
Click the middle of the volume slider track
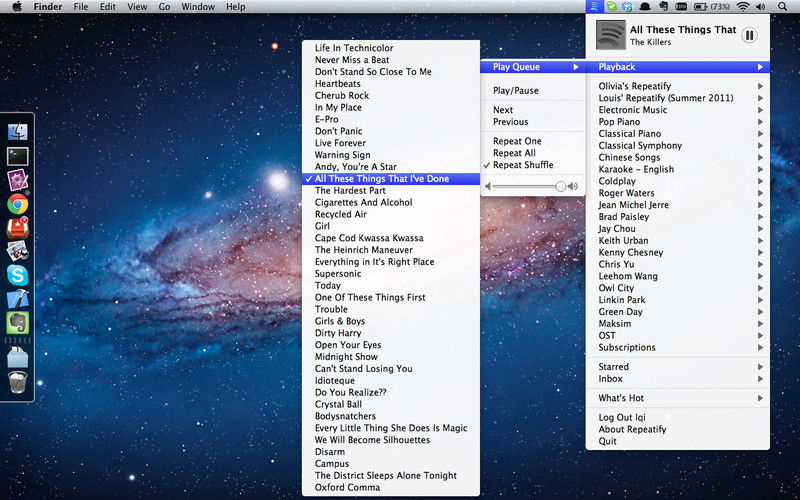(529, 187)
